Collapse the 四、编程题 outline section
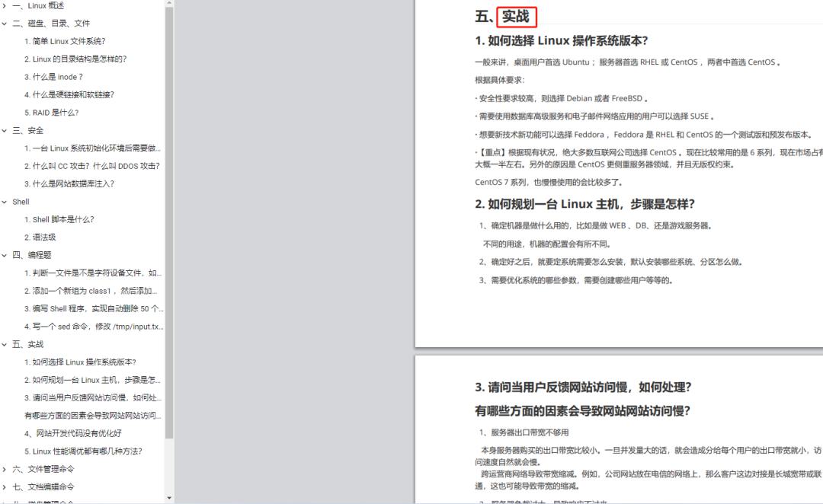Screen dimensions: 823x504 point(5,255)
